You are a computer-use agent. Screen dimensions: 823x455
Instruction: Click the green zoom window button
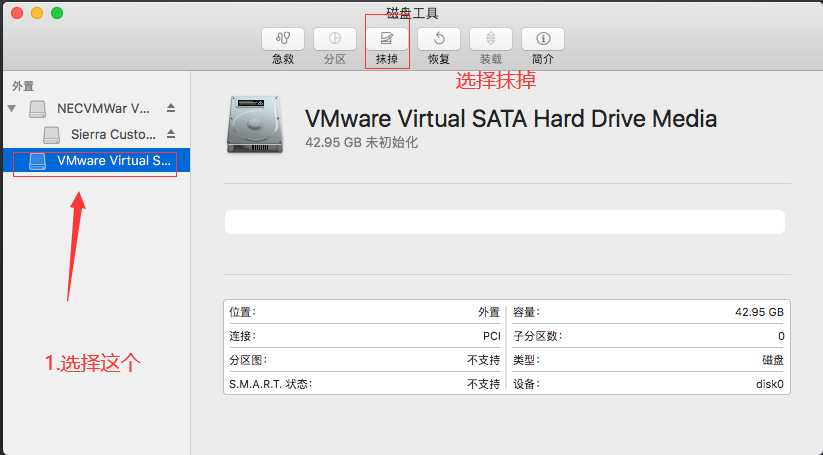pos(57,13)
